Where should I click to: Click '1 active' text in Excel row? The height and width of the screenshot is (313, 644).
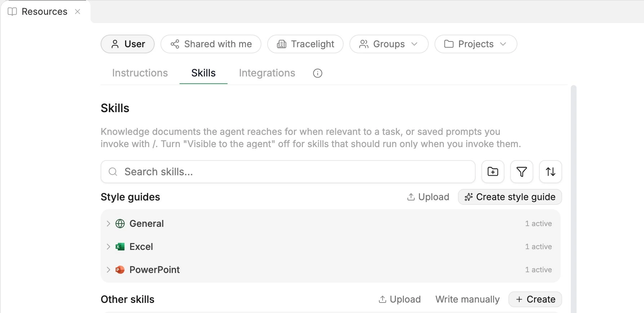pos(538,247)
